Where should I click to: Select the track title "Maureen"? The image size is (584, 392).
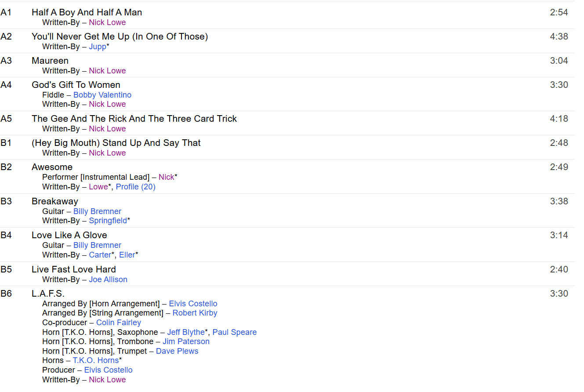(50, 61)
